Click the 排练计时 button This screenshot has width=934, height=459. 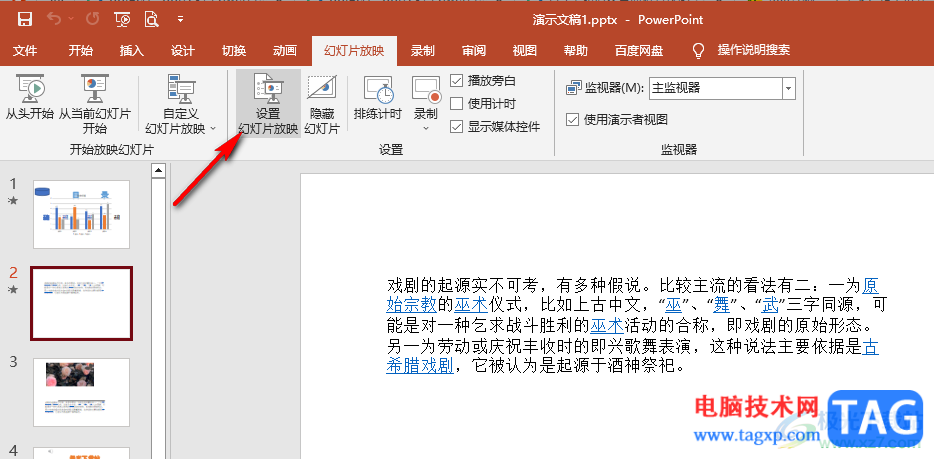click(x=378, y=98)
